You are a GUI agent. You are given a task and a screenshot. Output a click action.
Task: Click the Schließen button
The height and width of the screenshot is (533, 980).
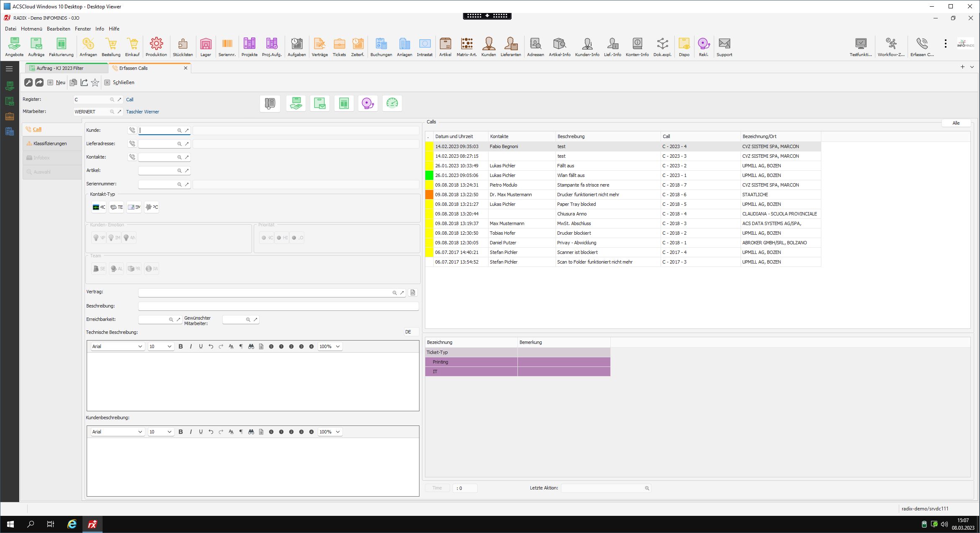coord(119,82)
